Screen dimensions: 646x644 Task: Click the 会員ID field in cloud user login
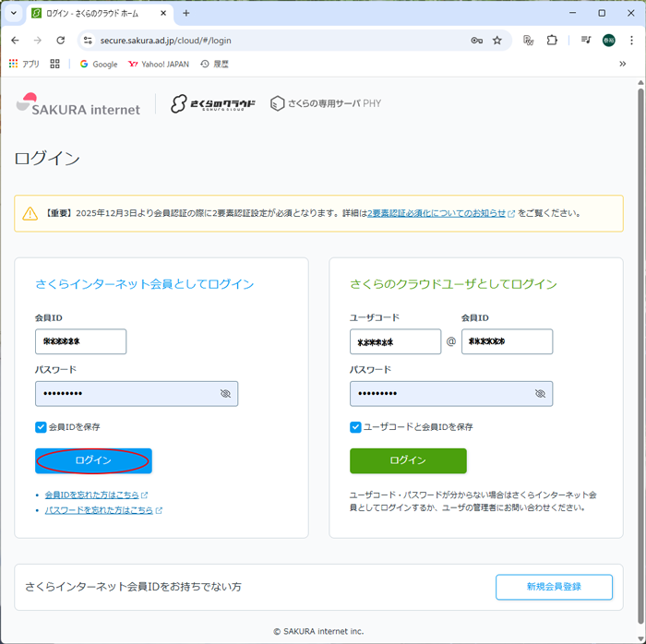pos(508,341)
